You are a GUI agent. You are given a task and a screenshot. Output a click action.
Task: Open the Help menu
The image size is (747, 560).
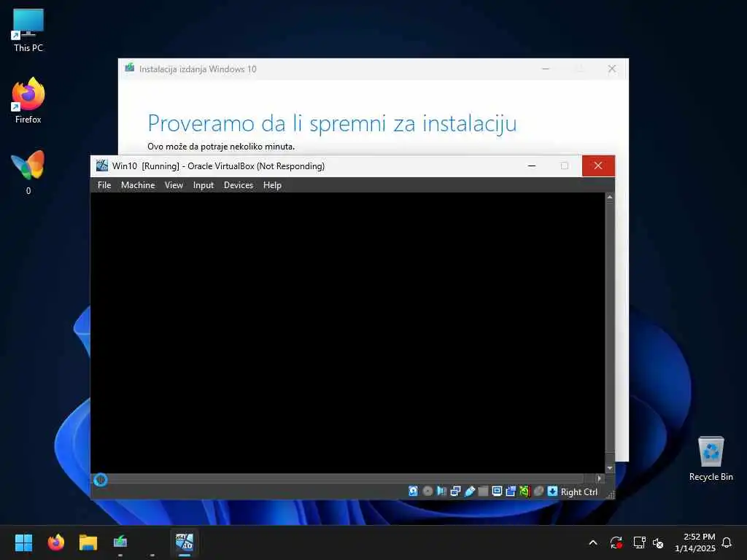click(272, 184)
